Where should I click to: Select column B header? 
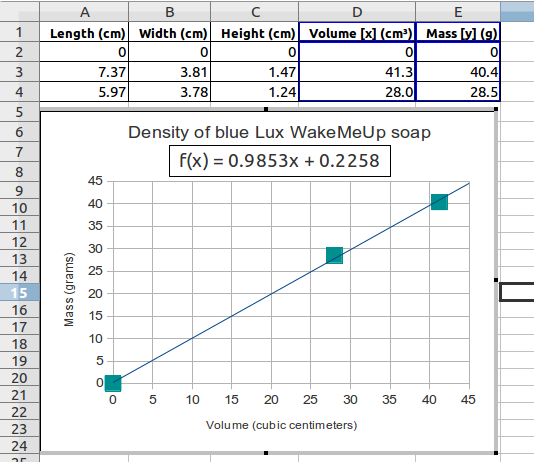[170, 12]
